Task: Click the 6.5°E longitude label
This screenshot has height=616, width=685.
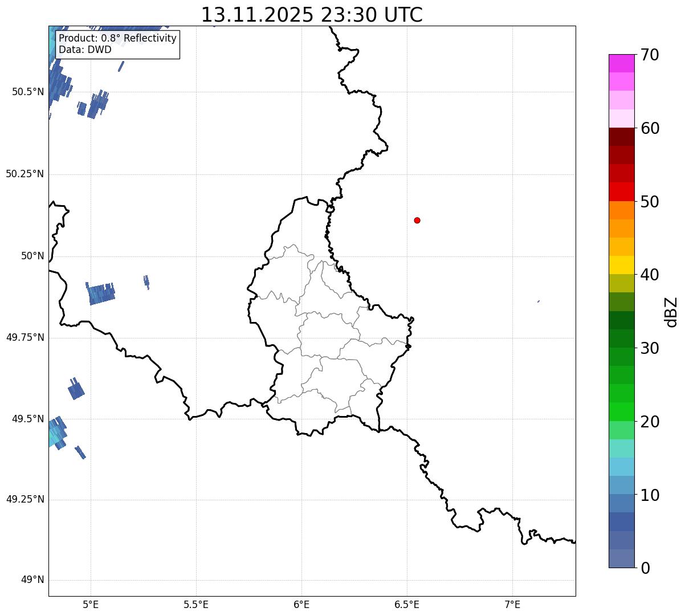Action: pos(407,605)
